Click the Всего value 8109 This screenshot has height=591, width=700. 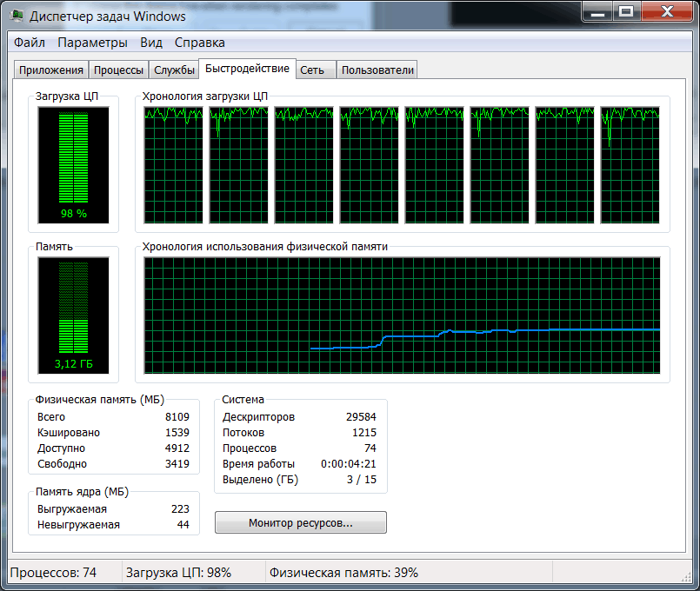[177, 417]
